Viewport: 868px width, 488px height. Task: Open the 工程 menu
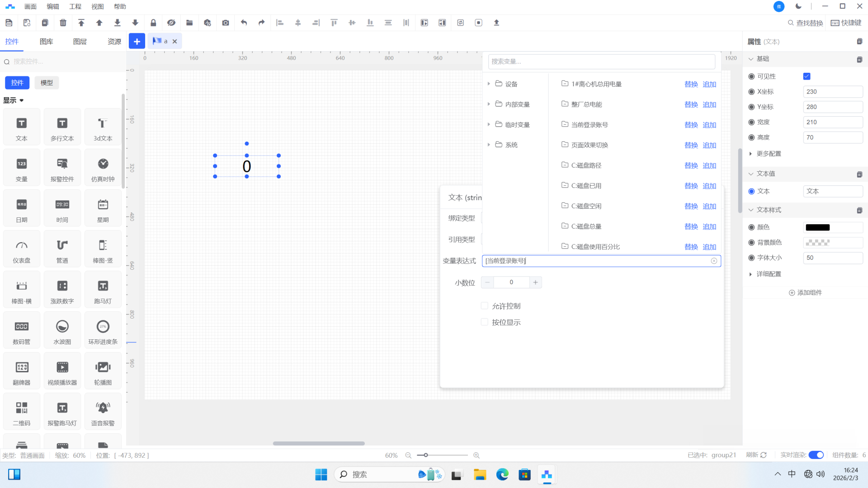click(x=75, y=6)
